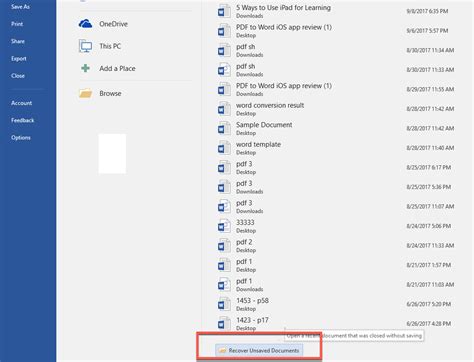Open 'pdf sh' dated 8/30/2017 11:33 AM

pyautogui.click(x=337, y=70)
